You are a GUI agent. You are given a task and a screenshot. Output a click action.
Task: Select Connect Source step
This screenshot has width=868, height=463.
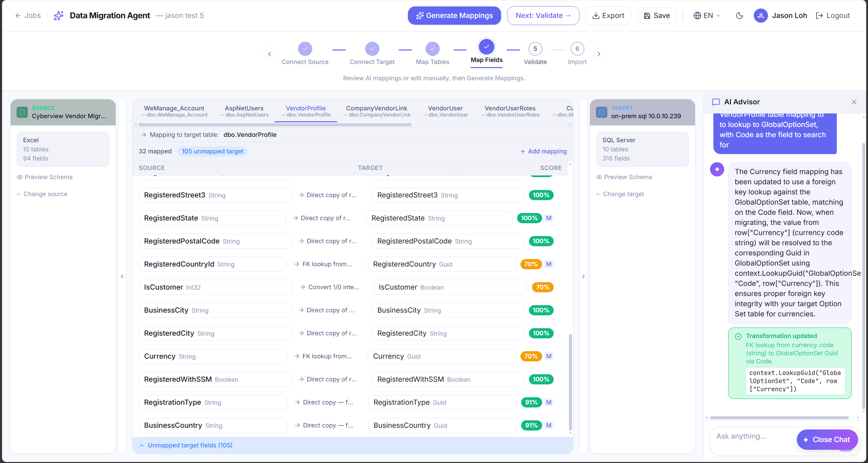(305, 54)
